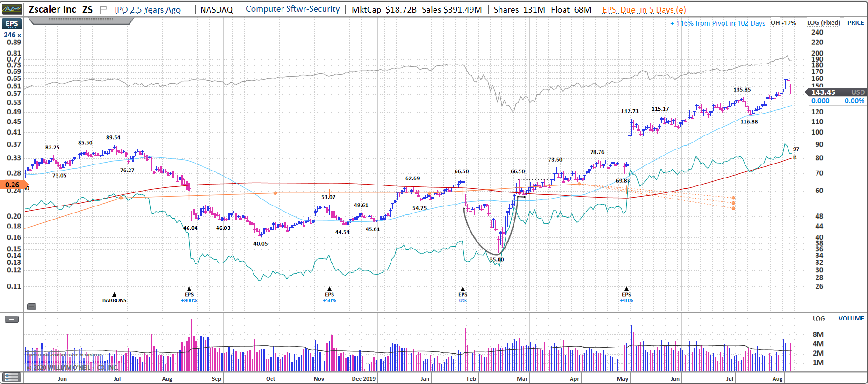Click the 40.05 low price label
The image size is (868, 384).
[260, 244]
